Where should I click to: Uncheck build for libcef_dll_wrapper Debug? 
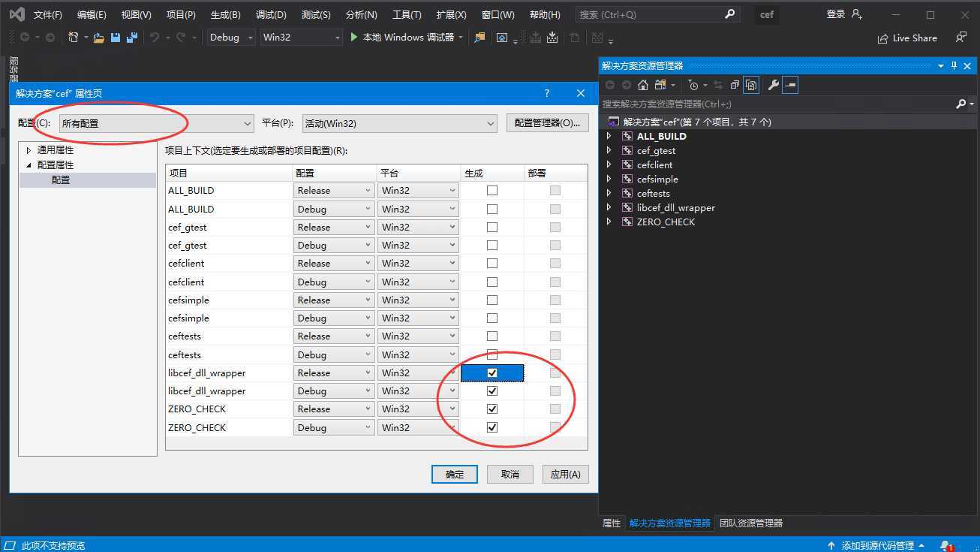point(492,391)
